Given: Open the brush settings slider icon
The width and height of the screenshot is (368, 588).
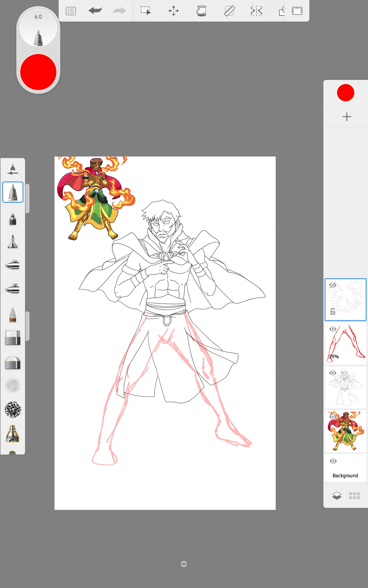Looking at the screenshot, I should [13, 169].
